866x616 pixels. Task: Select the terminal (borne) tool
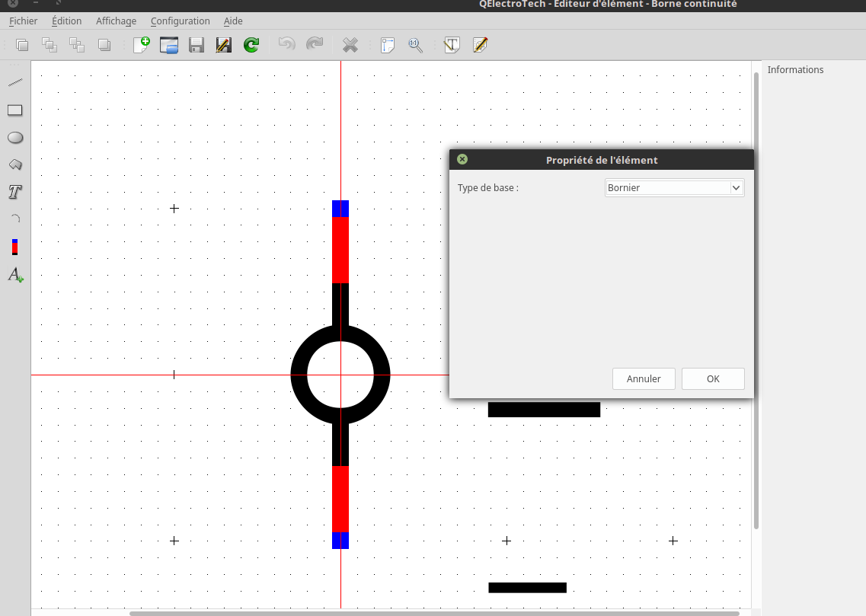[15, 247]
